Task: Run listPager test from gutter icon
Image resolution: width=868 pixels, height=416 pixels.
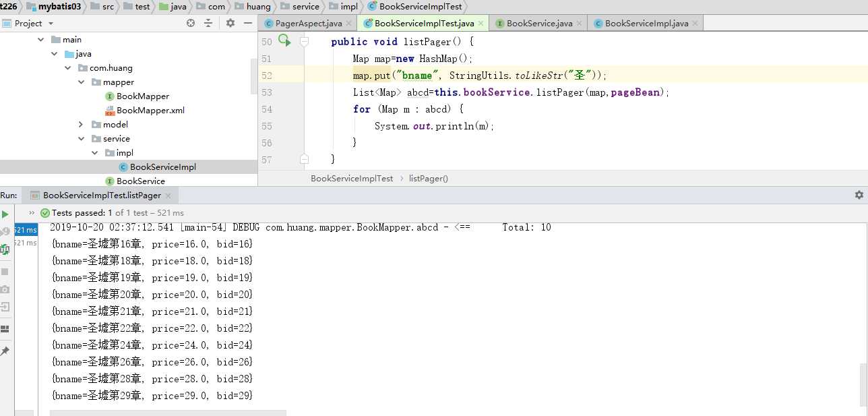Action: click(x=284, y=41)
